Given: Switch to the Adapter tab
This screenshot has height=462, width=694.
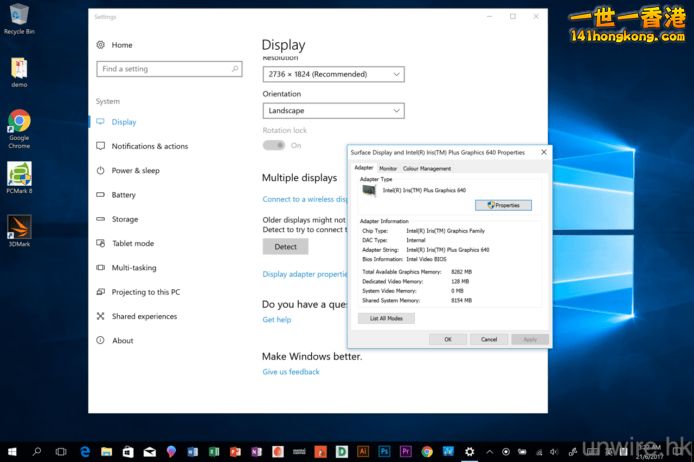Looking at the screenshot, I should [x=364, y=168].
